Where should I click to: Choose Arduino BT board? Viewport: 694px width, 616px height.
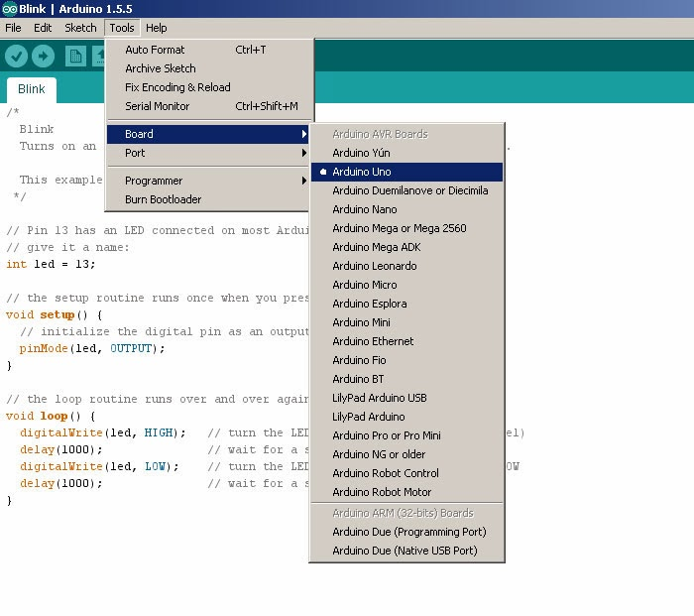pos(406,379)
